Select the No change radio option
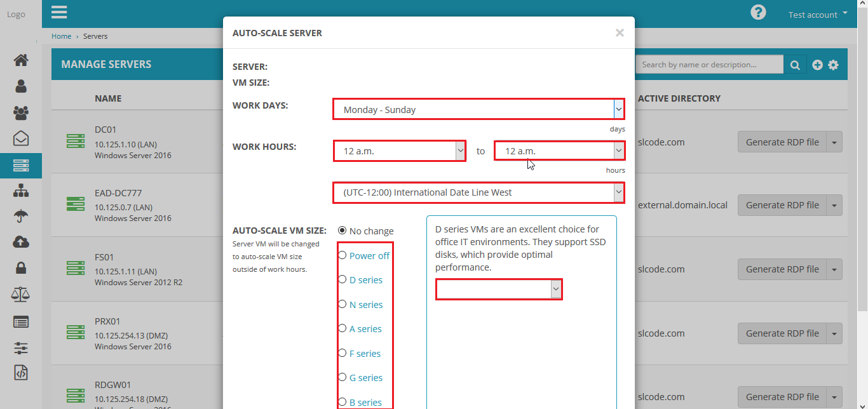 pyautogui.click(x=342, y=231)
